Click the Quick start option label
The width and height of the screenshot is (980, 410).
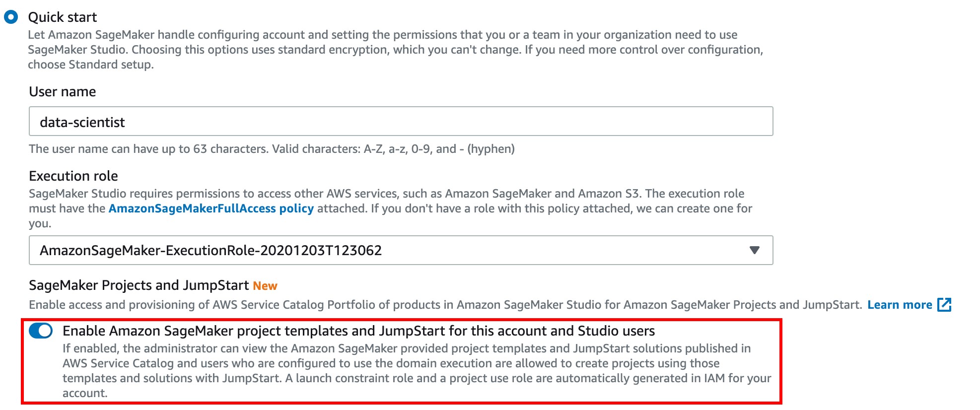62,17
